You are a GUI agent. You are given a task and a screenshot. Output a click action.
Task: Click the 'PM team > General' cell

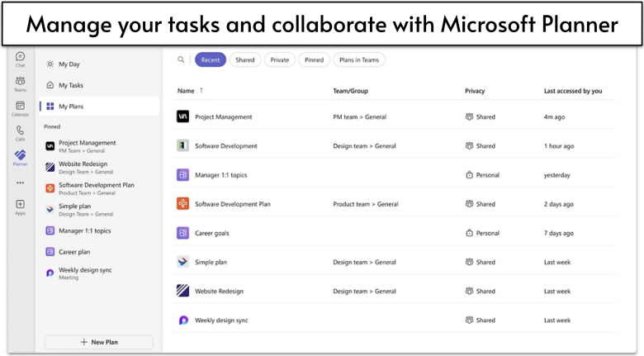(x=359, y=116)
